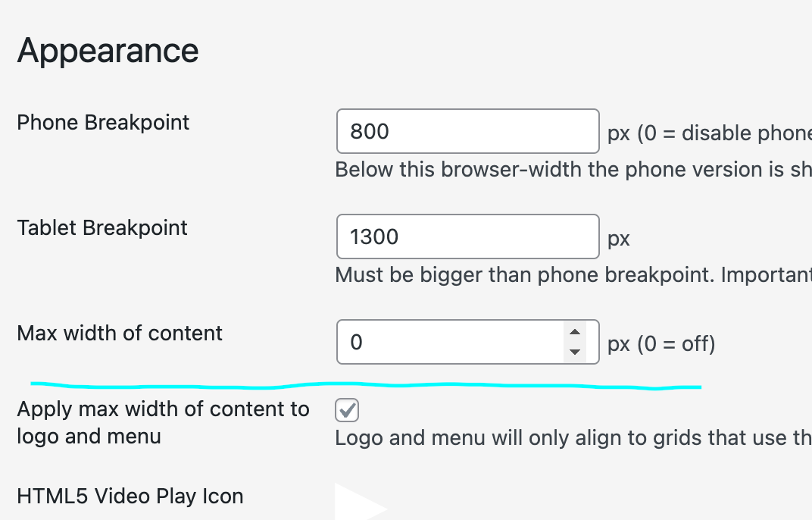Click the px unit beside Tablet Breakpoint
The height and width of the screenshot is (520, 812).
tap(619, 239)
